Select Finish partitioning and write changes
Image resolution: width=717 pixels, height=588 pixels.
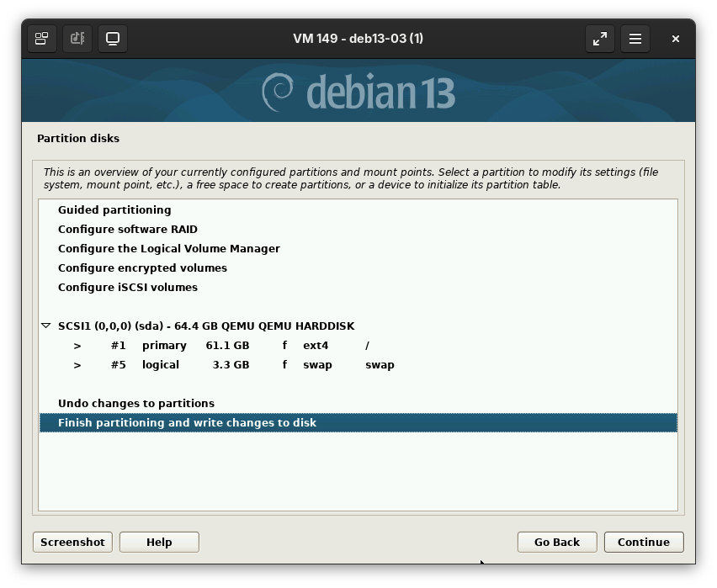(187, 422)
